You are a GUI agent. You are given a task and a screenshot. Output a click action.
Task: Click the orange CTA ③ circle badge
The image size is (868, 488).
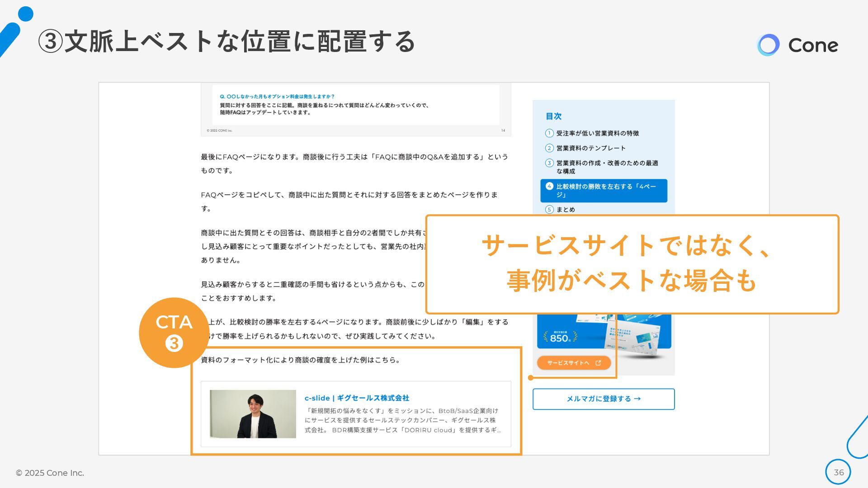pyautogui.click(x=174, y=333)
